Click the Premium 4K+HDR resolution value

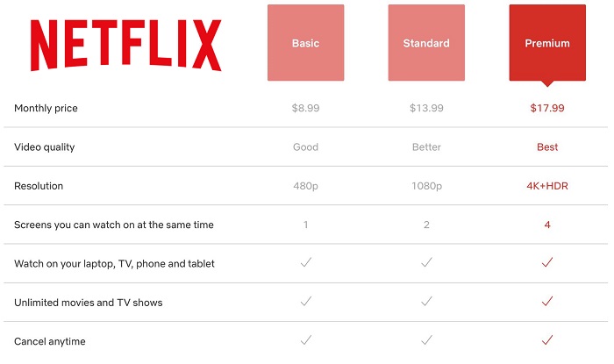[x=547, y=186]
